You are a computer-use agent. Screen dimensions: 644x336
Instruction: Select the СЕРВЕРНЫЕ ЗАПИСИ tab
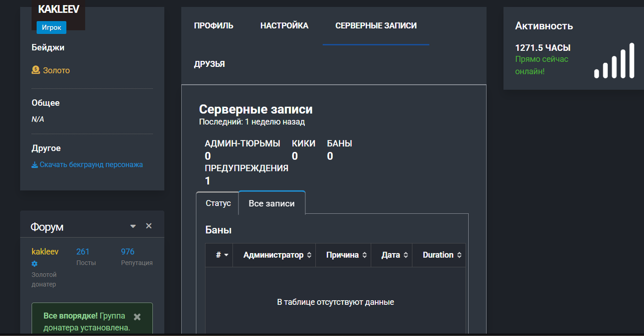(x=376, y=26)
